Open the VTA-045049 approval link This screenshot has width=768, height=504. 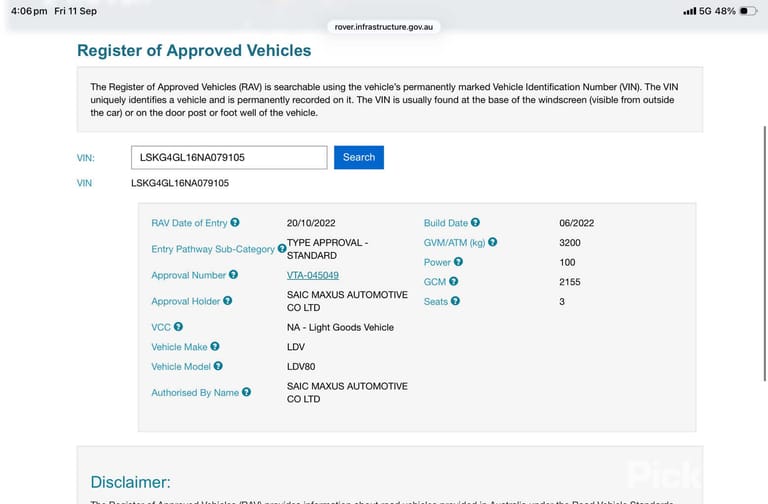[312, 275]
